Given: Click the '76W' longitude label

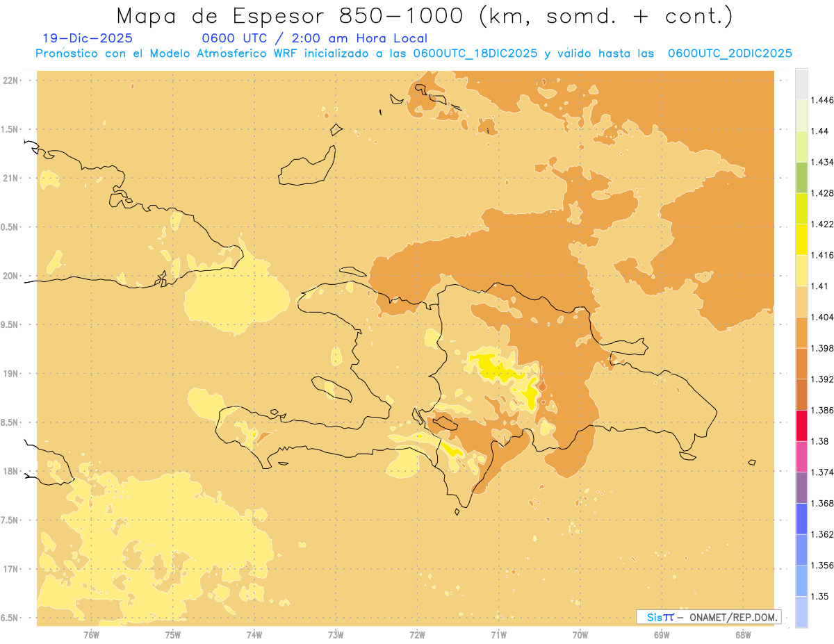Looking at the screenshot, I should pyautogui.click(x=91, y=634).
